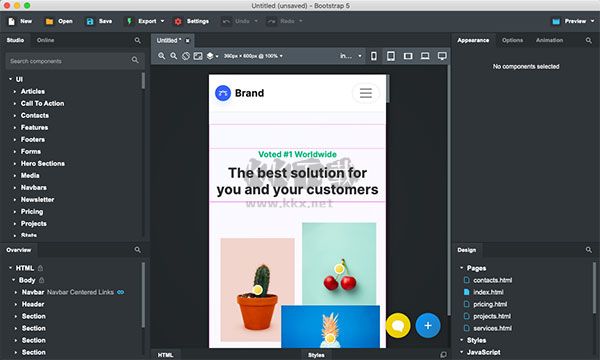The height and width of the screenshot is (360, 600).
Task: Open Settings via the red gear icon
Action: [178, 21]
